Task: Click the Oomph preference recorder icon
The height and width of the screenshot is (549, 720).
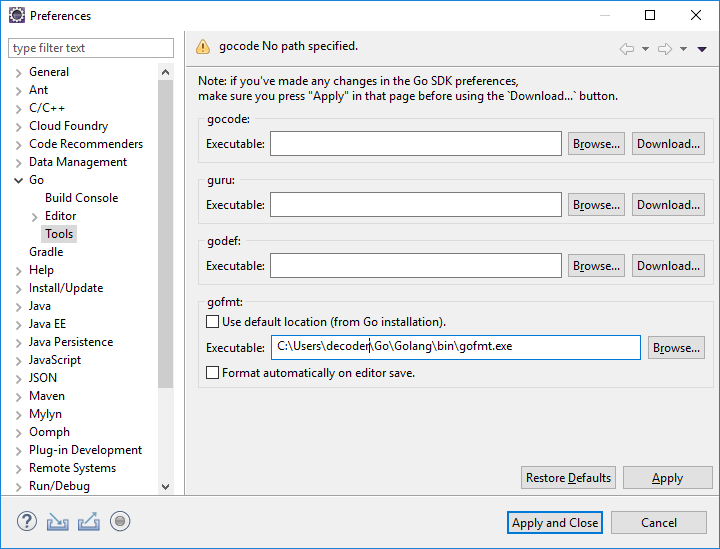Action: click(120, 521)
